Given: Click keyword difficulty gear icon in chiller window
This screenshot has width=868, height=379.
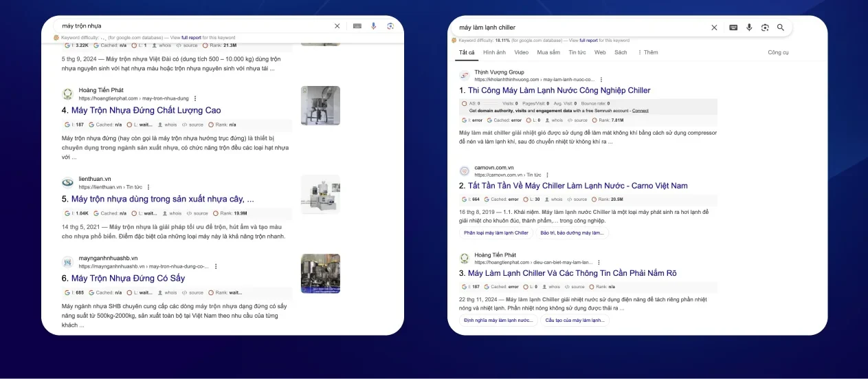Looking at the screenshot, I should click(454, 41).
